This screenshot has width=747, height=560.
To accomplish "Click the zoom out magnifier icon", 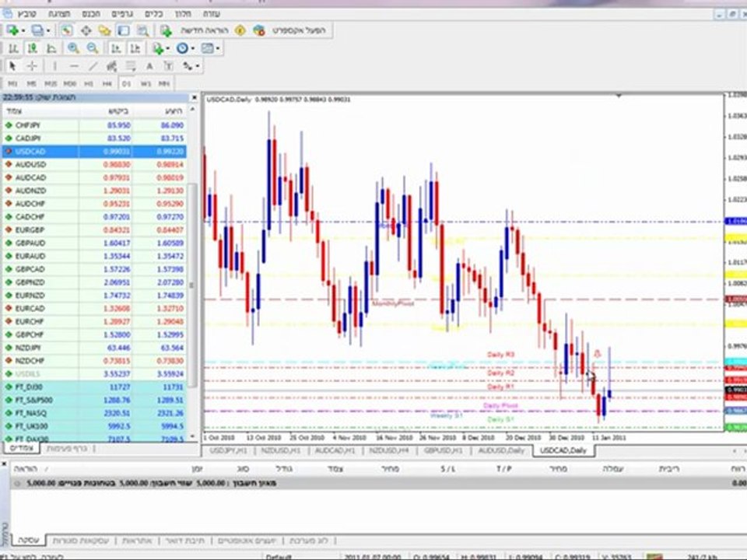I will (x=93, y=48).
